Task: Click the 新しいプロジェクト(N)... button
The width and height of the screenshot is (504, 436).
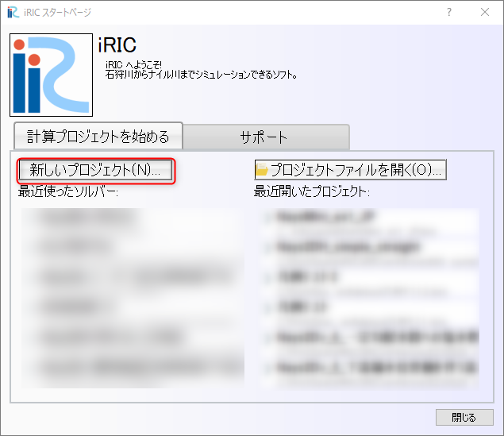Action: tap(95, 170)
